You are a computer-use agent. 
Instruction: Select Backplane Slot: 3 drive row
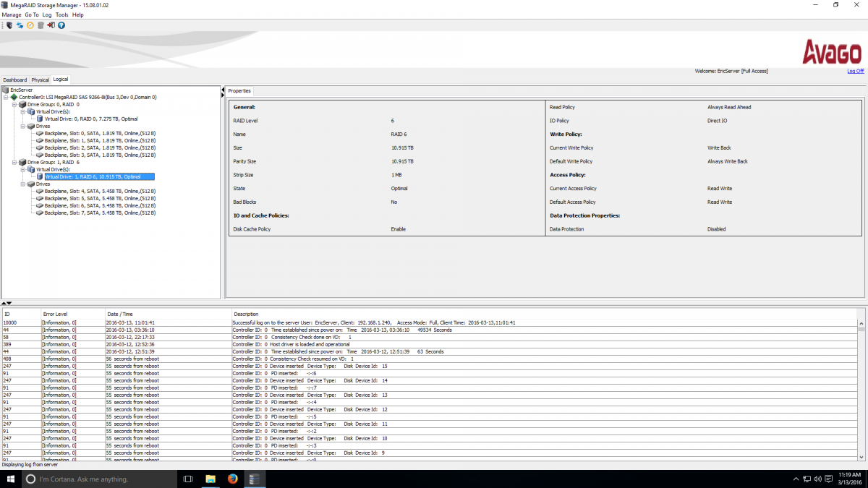100,155
